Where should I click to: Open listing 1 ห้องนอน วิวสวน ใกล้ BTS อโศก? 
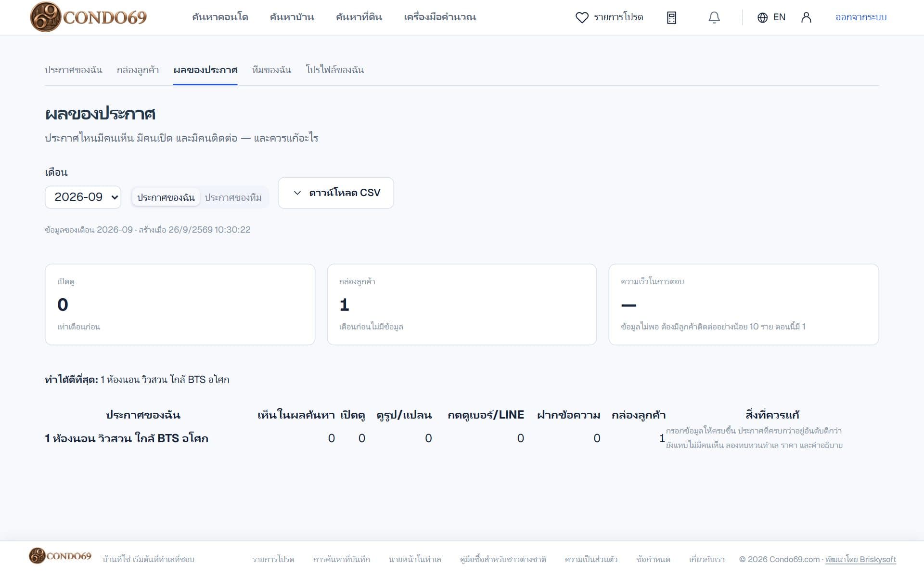tap(127, 438)
